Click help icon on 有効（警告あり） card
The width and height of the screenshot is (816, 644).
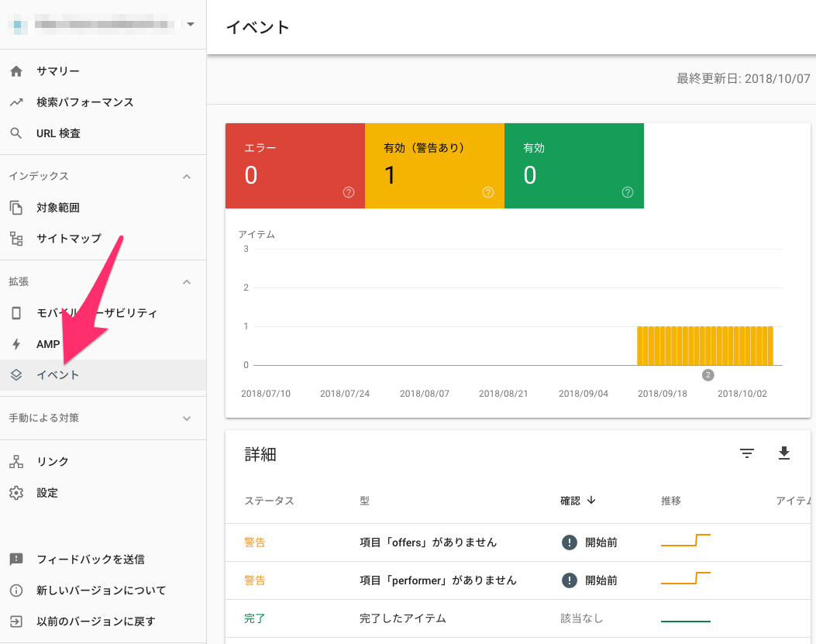(x=488, y=192)
